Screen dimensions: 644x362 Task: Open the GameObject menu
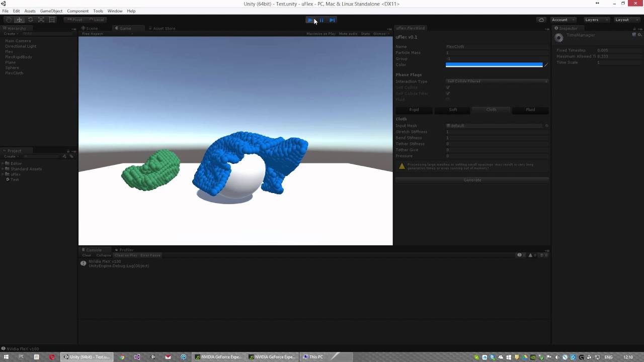(x=51, y=11)
